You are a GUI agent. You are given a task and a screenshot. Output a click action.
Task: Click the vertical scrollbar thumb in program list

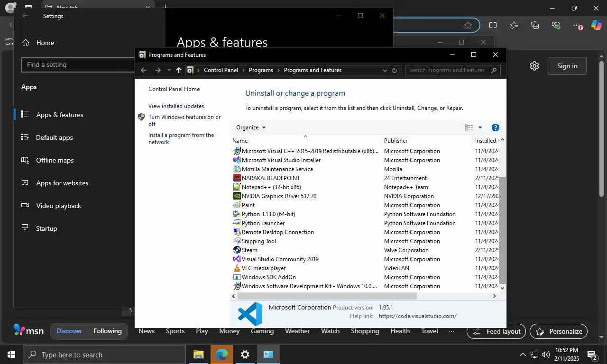click(502, 230)
